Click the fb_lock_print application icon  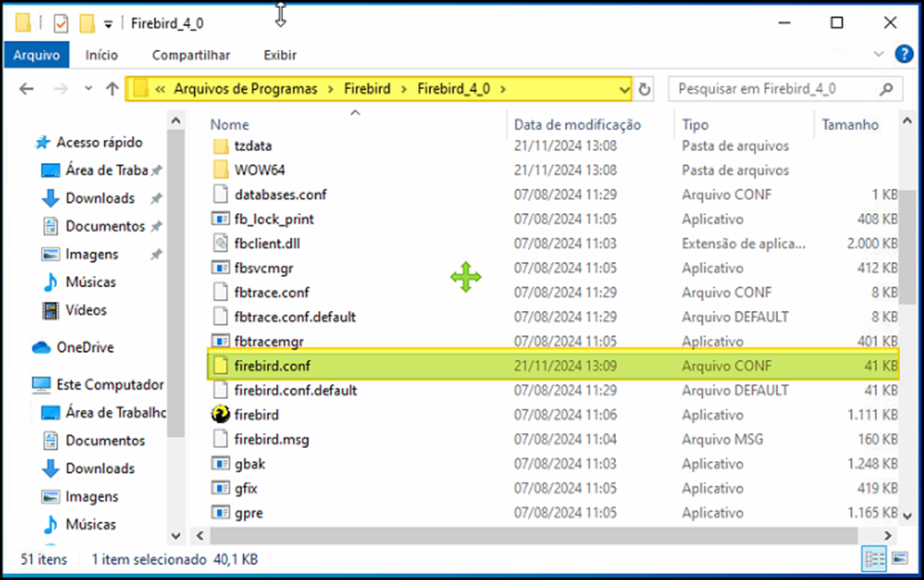pos(221,219)
